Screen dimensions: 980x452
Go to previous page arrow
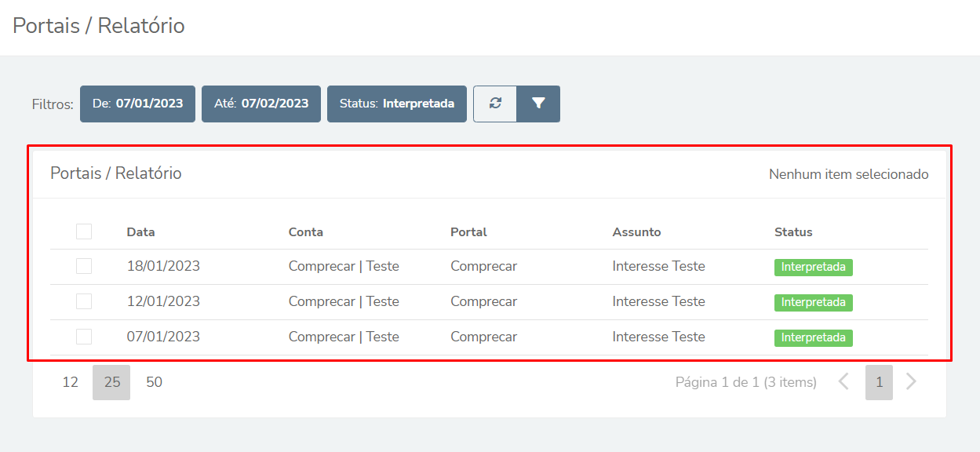[x=843, y=382]
